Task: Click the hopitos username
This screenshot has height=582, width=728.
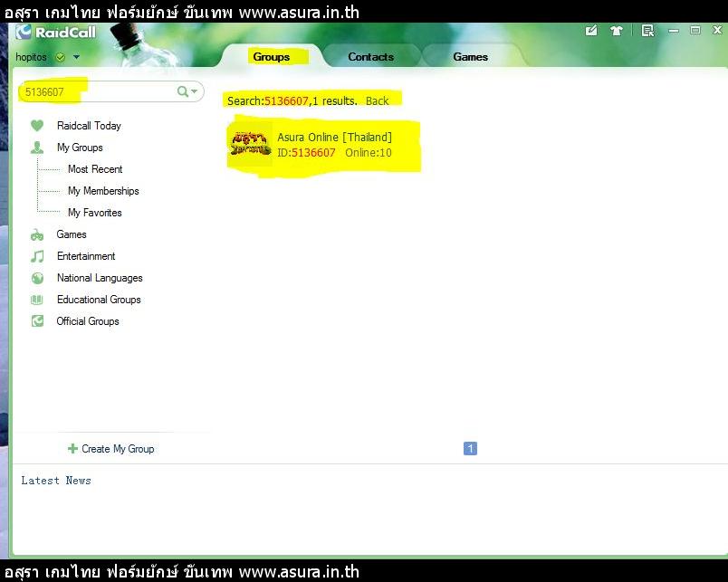Action: [x=31, y=57]
